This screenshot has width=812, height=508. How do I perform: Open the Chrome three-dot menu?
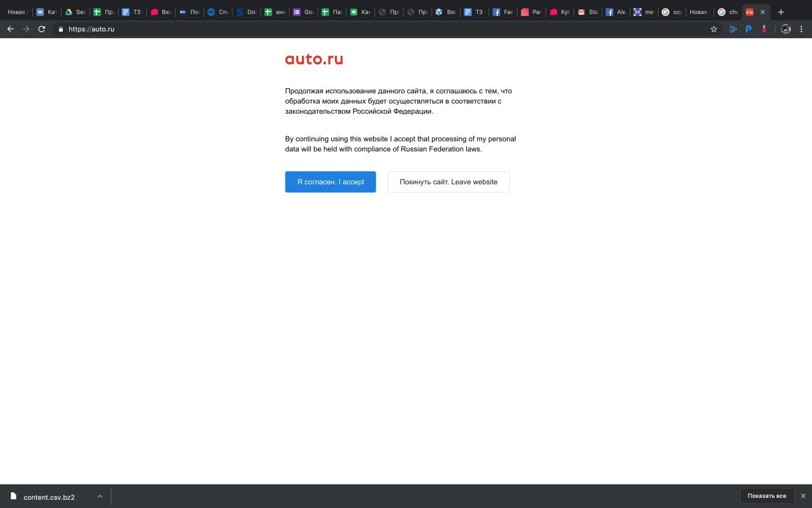[802, 29]
